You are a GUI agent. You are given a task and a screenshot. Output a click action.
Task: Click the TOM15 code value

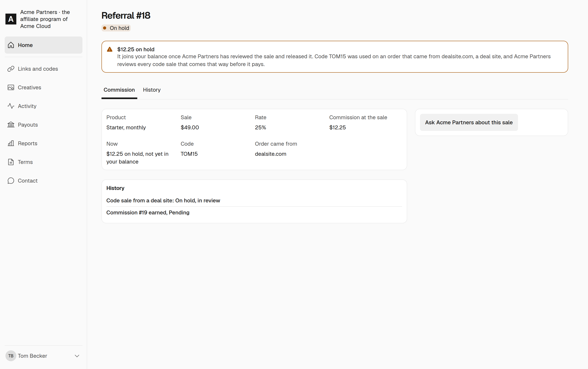189,154
